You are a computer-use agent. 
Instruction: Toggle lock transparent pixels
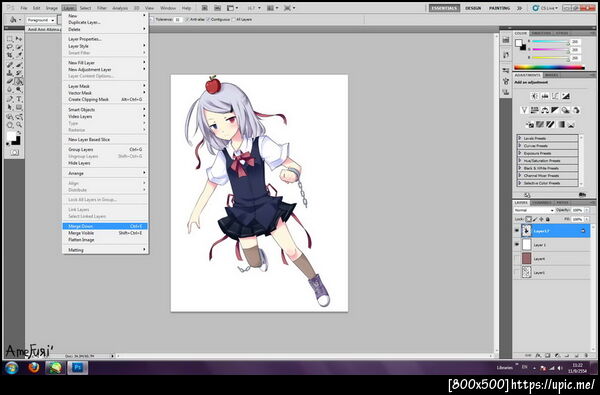[528, 219]
